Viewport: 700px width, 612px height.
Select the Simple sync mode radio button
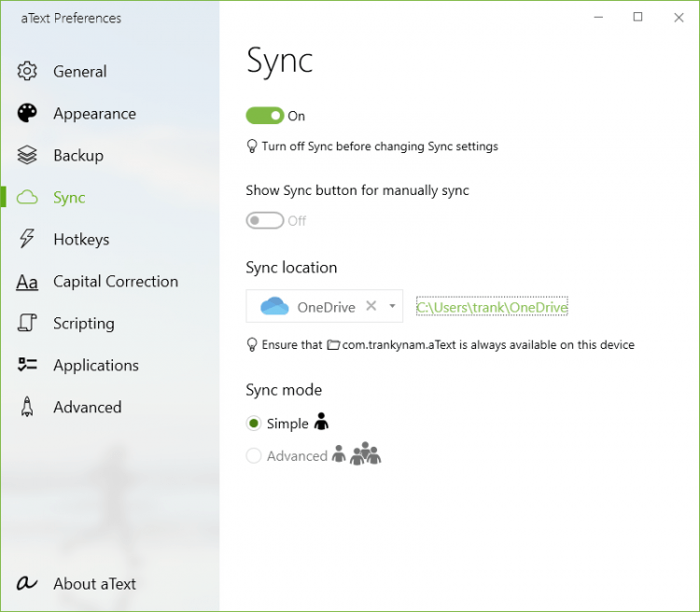click(x=254, y=424)
